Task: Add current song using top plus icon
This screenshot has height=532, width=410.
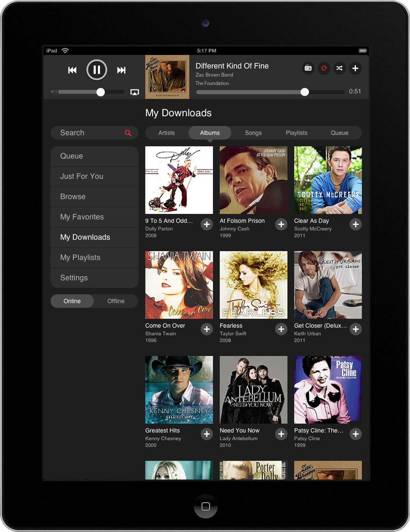Action: click(355, 68)
